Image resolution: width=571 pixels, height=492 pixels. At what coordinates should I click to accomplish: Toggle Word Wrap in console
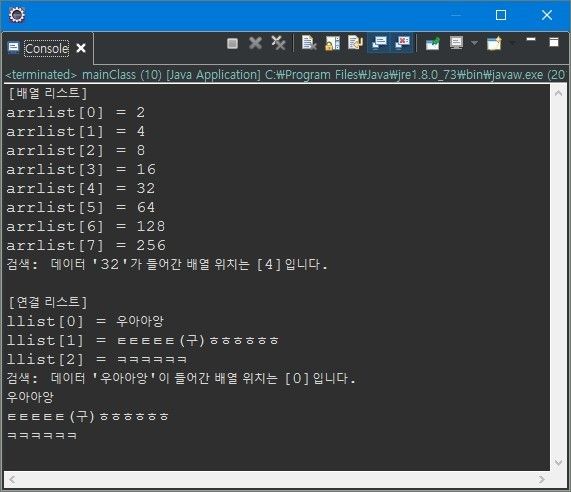click(x=355, y=43)
